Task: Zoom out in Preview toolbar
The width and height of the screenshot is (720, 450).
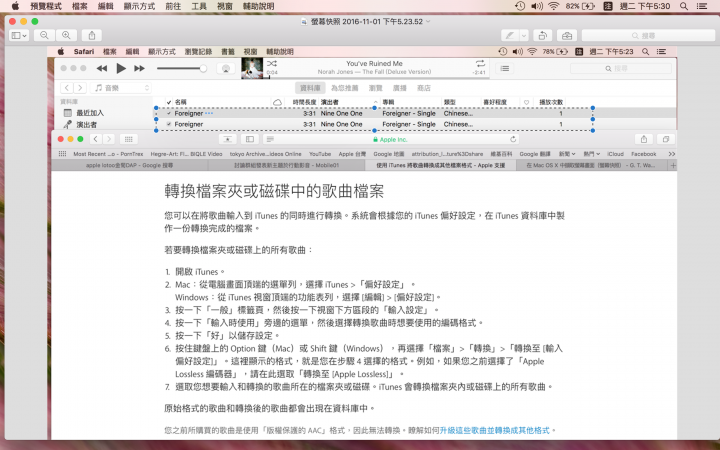Action: (x=44, y=35)
